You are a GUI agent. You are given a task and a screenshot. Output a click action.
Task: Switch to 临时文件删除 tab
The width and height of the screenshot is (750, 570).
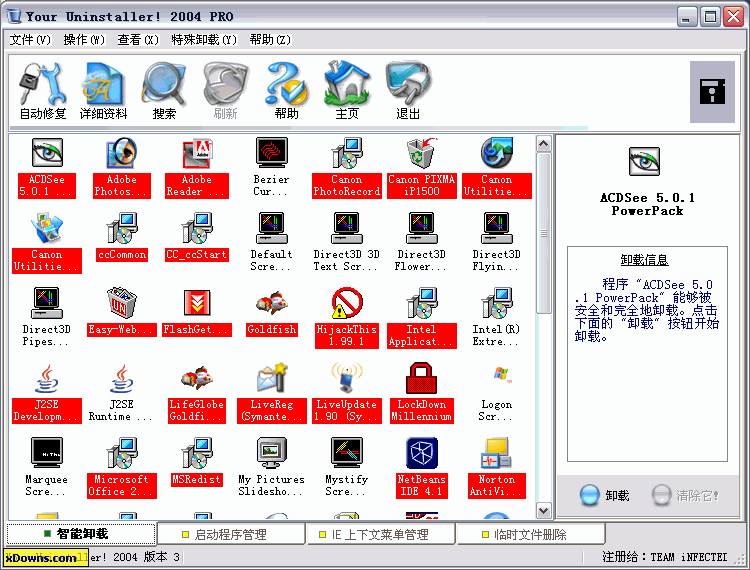(x=530, y=534)
